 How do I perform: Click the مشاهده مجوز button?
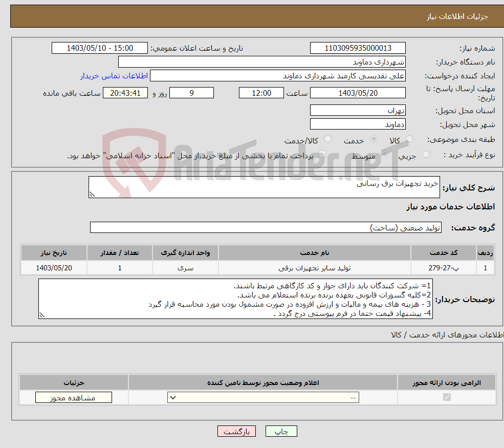click(x=74, y=397)
